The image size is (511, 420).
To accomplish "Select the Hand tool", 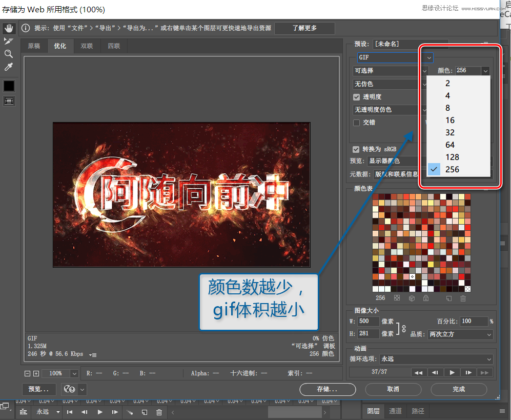I will (x=9, y=29).
